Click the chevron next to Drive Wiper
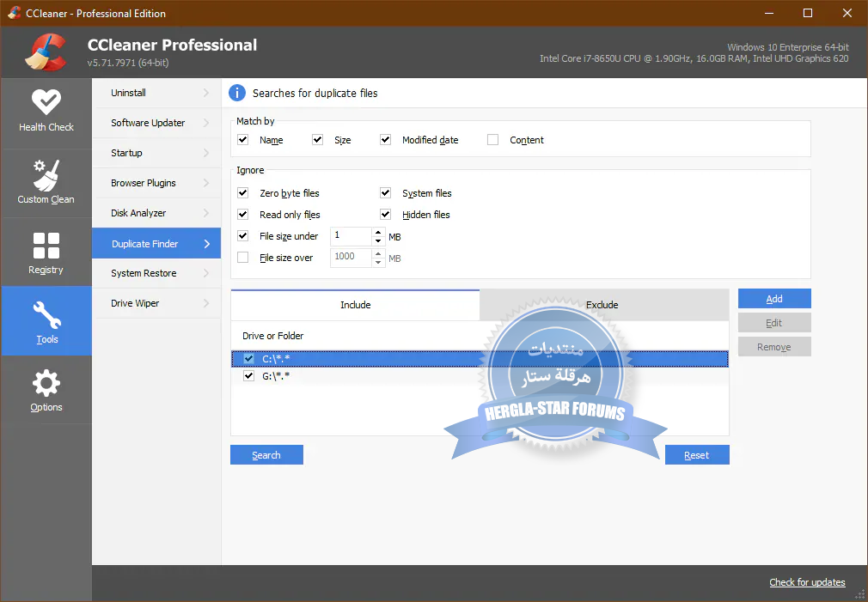 pyautogui.click(x=206, y=303)
